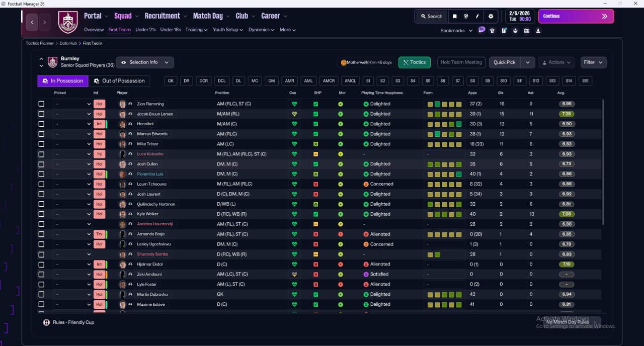The width and height of the screenshot is (644, 346).
Task: Open the notifications chat bubble icon showing 9+
Action: [x=481, y=30]
